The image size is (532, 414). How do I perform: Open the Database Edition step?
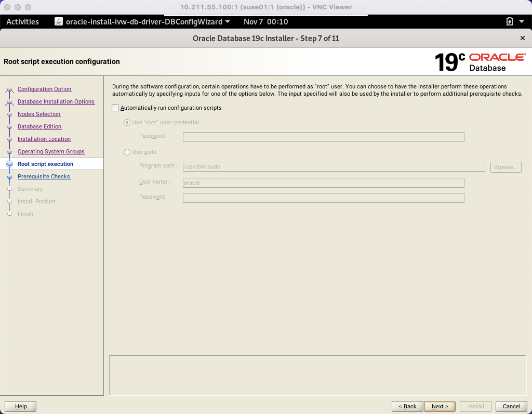(39, 127)
